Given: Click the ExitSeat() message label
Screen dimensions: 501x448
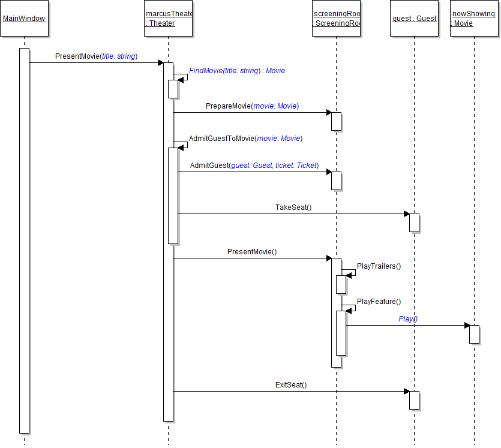Looking at the screenshot, I should (x=291, y=385).
